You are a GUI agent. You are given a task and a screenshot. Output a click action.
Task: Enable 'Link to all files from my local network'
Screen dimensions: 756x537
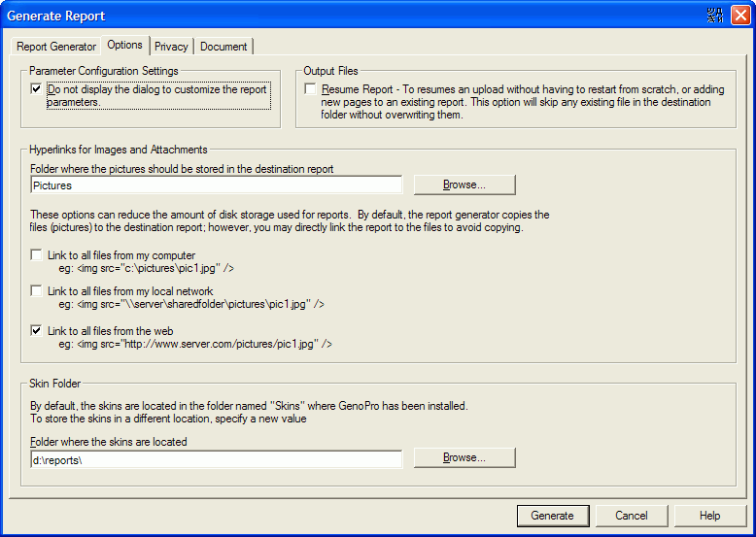click(x=37, y=291)
